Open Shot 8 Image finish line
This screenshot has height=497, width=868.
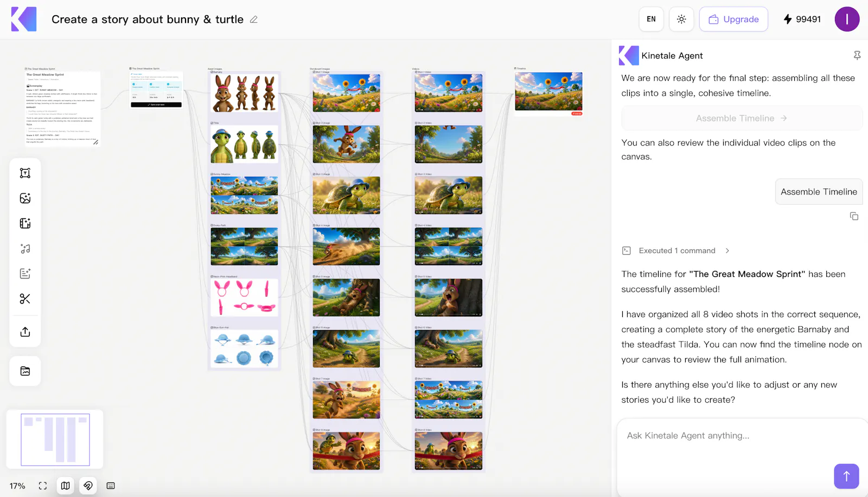[x=346, y=451]
